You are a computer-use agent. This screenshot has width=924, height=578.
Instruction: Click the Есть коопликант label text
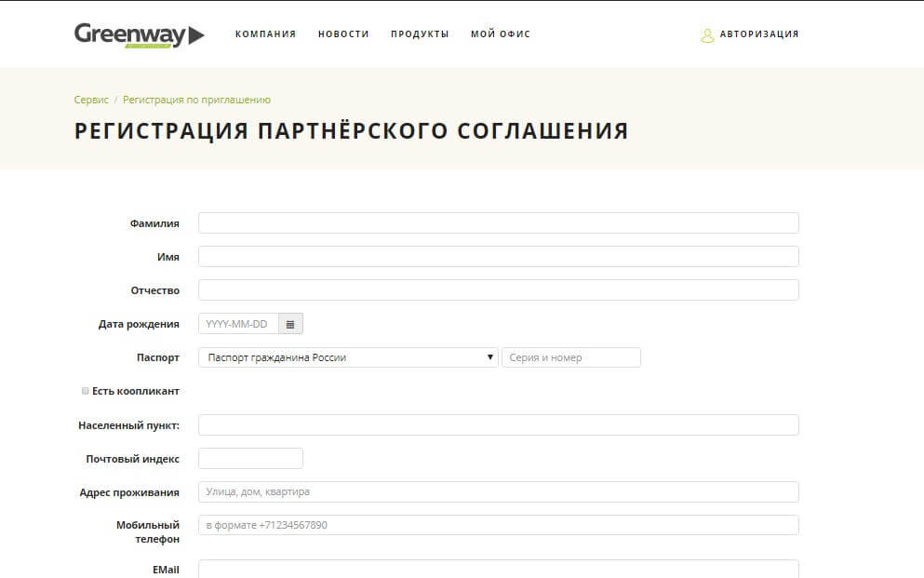coord(136,391)
